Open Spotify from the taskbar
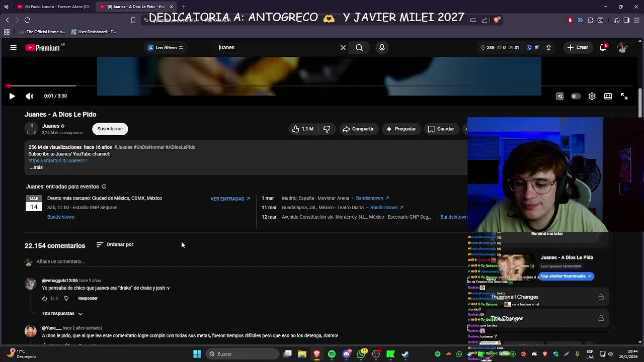This screenshot has height=362, width=644. coord(332,354)
